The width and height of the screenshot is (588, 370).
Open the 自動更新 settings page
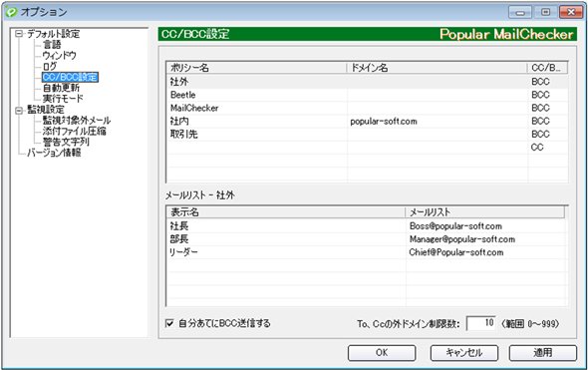pos(61,88)
